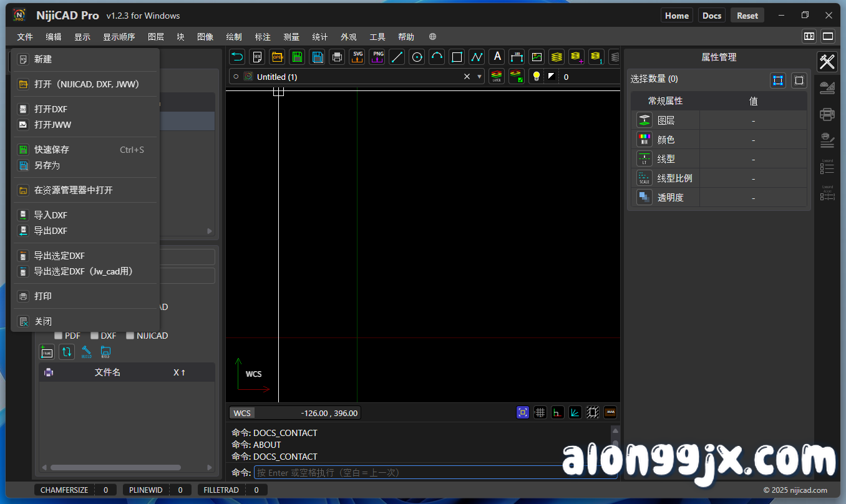The image size is (846, 504).
Task: Enable the DXF checkbox
Action: 95,336
